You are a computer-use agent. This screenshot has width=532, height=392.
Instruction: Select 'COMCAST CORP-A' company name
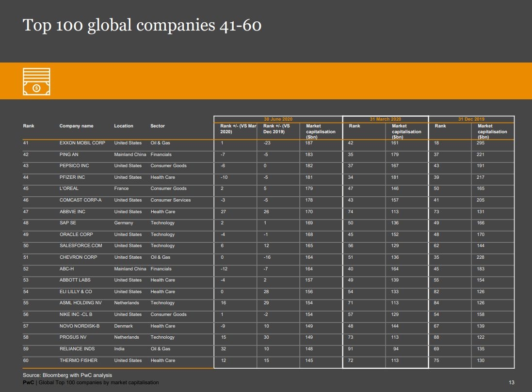point(81,200)
